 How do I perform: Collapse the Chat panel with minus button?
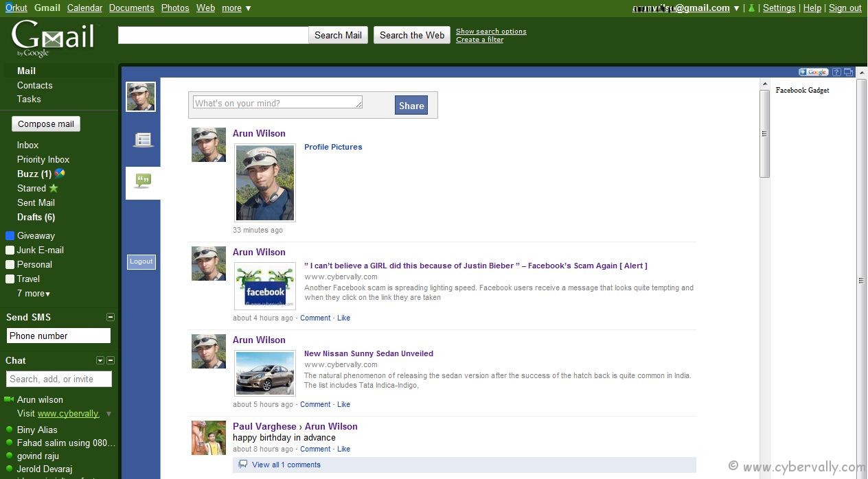coord(111,360)
